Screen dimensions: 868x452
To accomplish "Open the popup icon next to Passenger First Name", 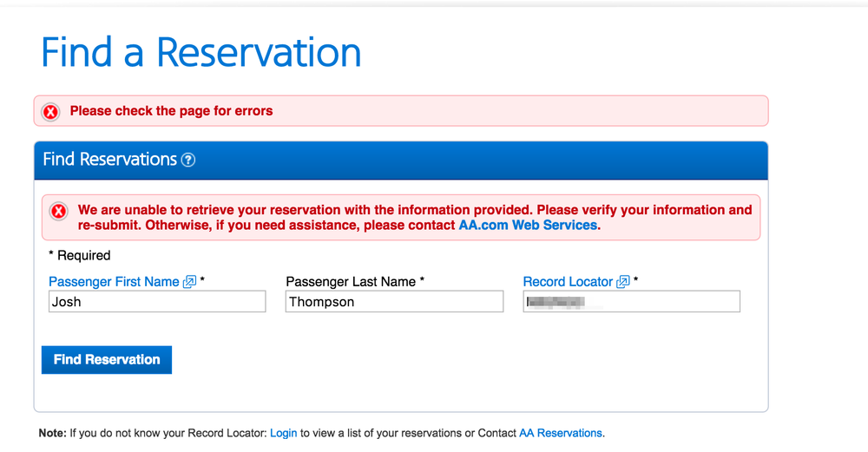I will (x=189, y=282).
